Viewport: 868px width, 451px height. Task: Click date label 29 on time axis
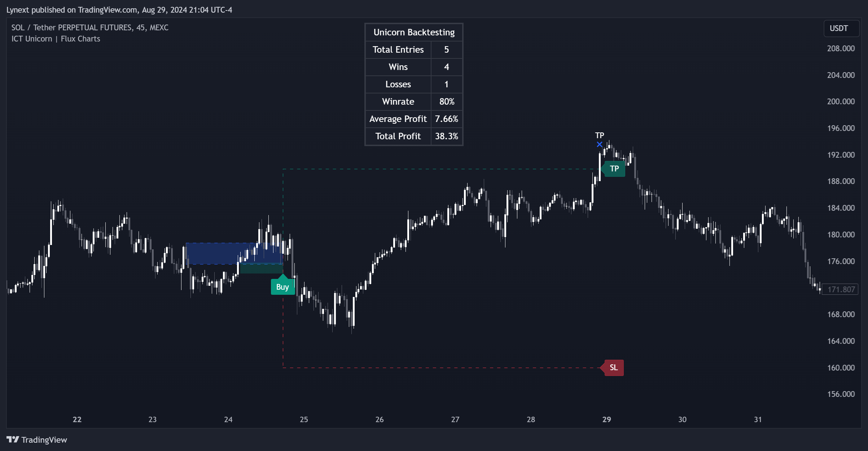(x=606, y=420)
